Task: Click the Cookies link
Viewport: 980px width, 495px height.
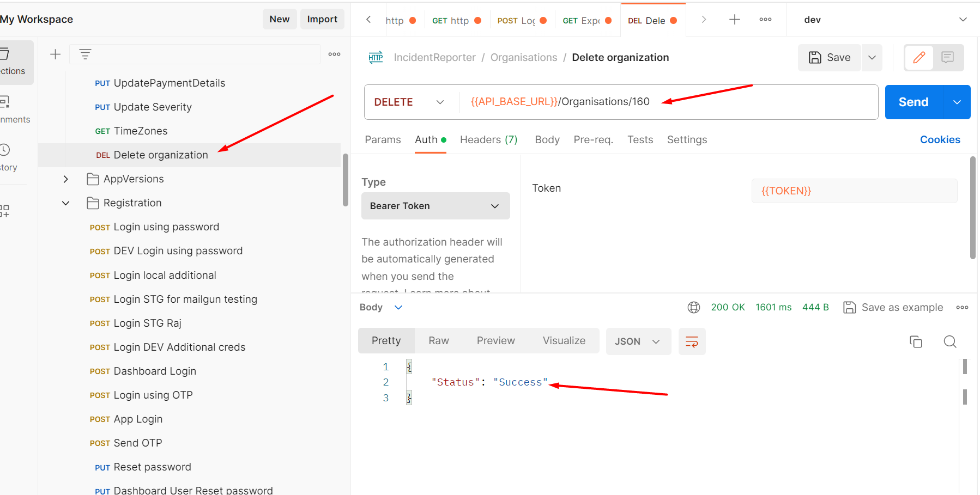Action: pos(940,140)
